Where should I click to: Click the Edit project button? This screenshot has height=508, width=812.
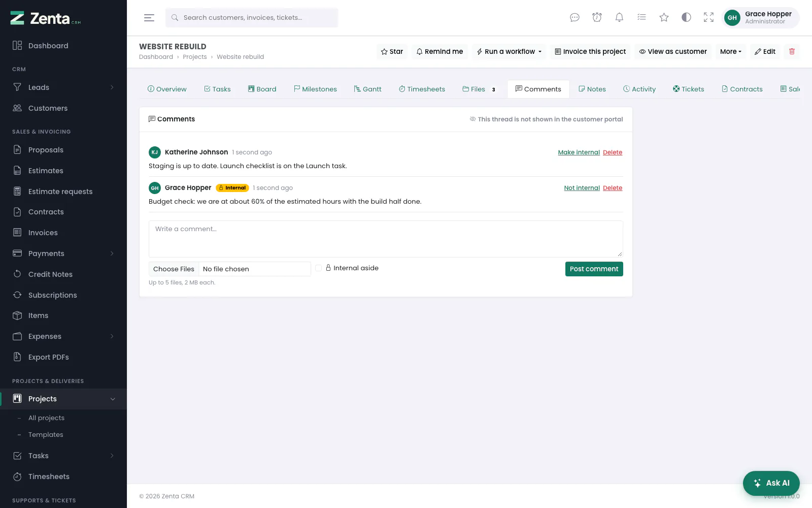(x=765, y=51)
